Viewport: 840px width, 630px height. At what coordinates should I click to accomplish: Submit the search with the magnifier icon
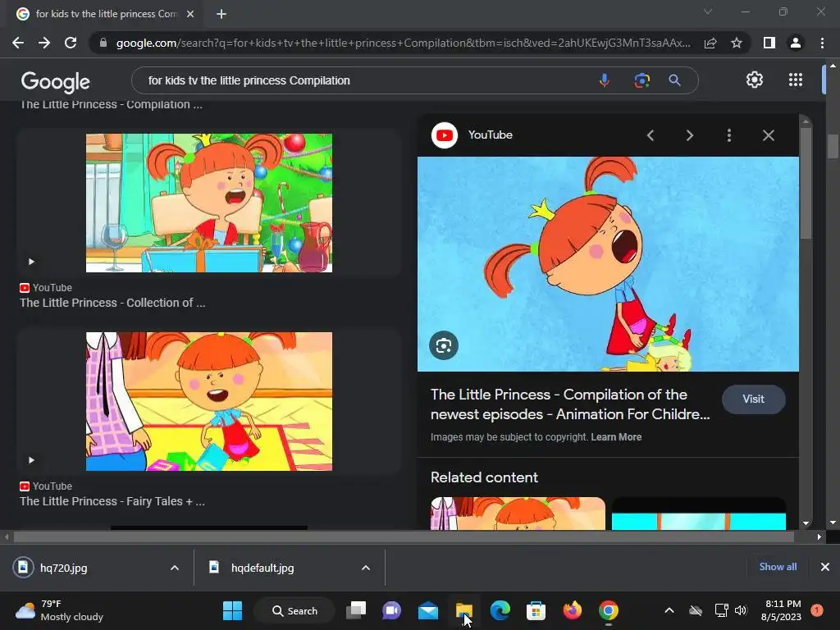[x=674, y=80]
